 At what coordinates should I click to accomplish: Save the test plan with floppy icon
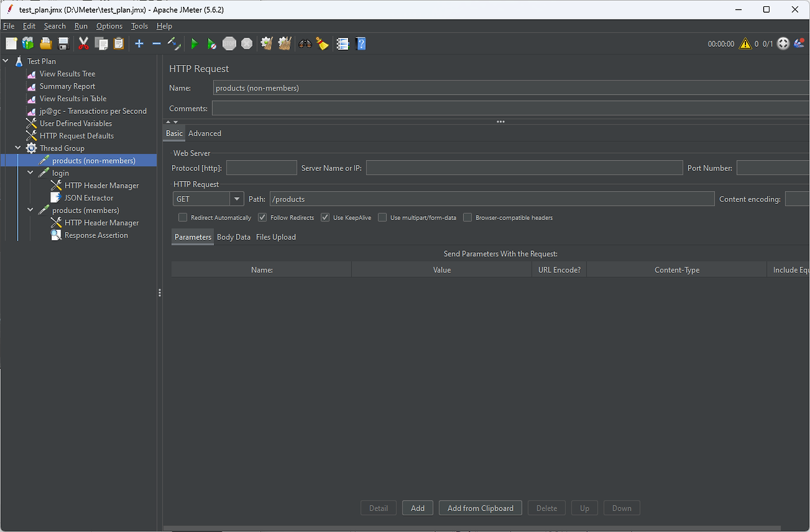63,44
